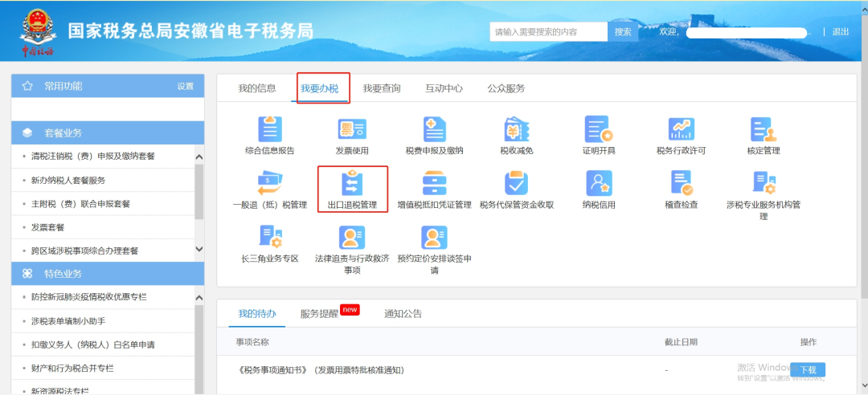Click down arrow of 套餐业务 list scrollbar
The width and height of the screenshot is (868, 395).
pyautogui.click(x=199, y=250)
